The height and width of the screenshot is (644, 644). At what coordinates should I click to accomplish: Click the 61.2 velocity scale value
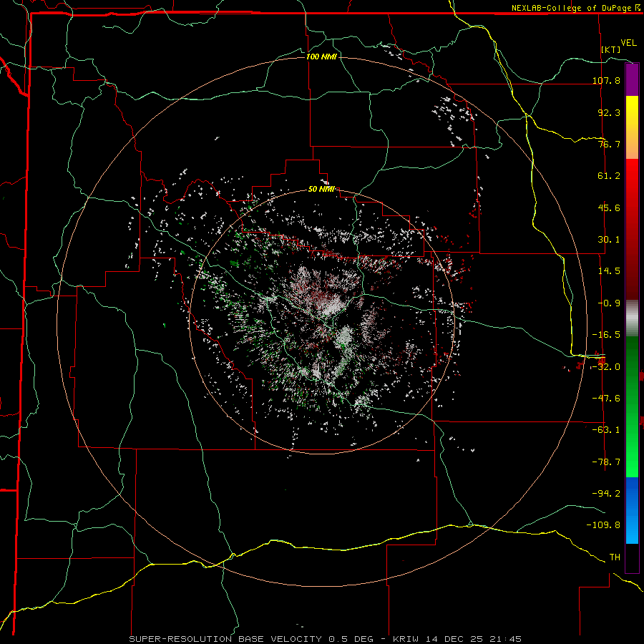coord(609,176)
